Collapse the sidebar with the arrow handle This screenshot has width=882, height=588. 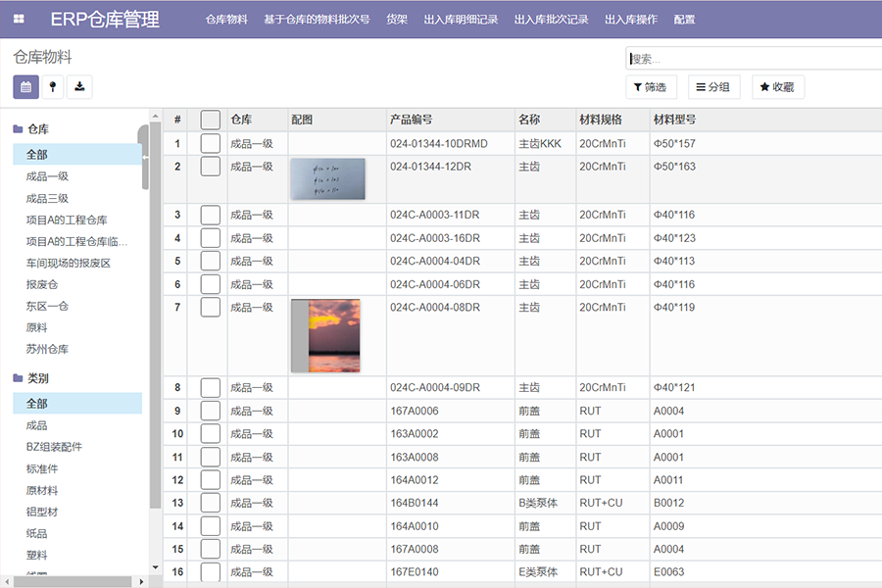coord(146,157)
